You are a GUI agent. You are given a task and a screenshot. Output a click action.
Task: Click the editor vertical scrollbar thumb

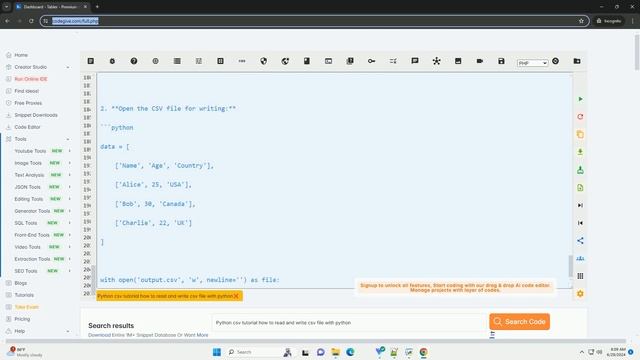[571, 266]
